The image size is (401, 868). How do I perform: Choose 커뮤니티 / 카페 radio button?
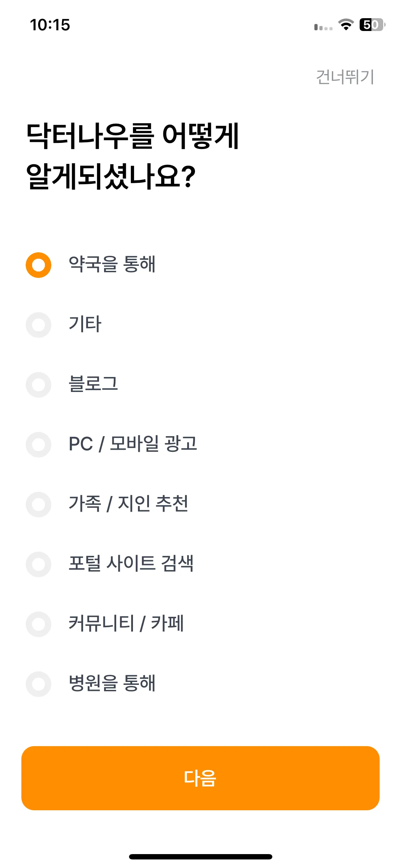tap(38, 624)
